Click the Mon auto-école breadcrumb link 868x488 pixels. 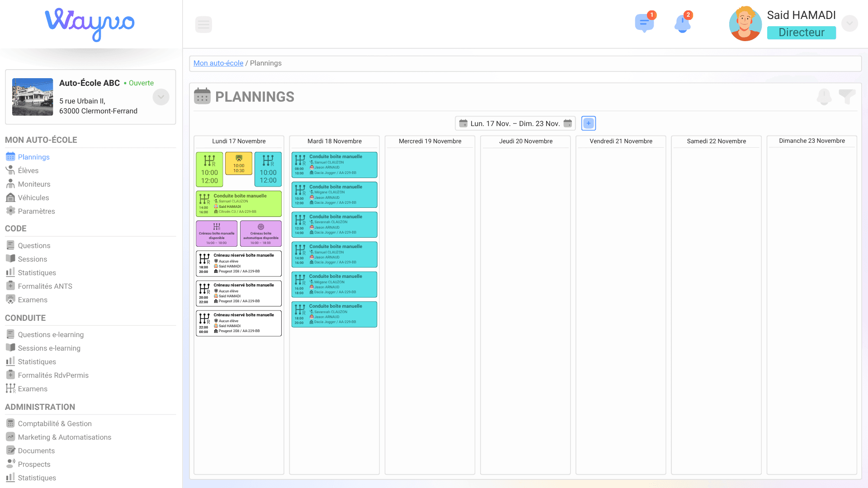coord(218,63)
